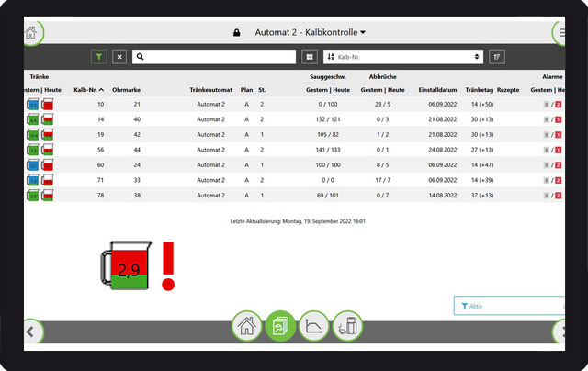This screenshot has height=371, width=588.
Task: Select the calf documents tab in the bottom bar
Action: [x=280, y=326]
